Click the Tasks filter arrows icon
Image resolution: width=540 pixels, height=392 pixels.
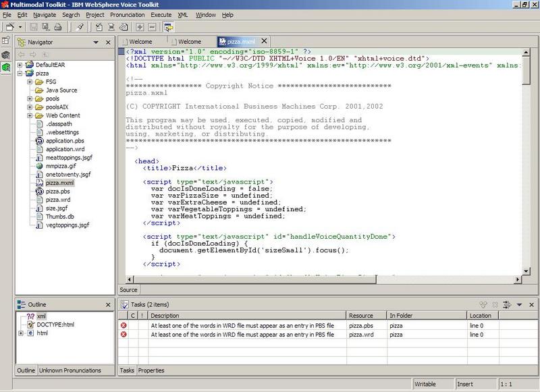[507, 304]
